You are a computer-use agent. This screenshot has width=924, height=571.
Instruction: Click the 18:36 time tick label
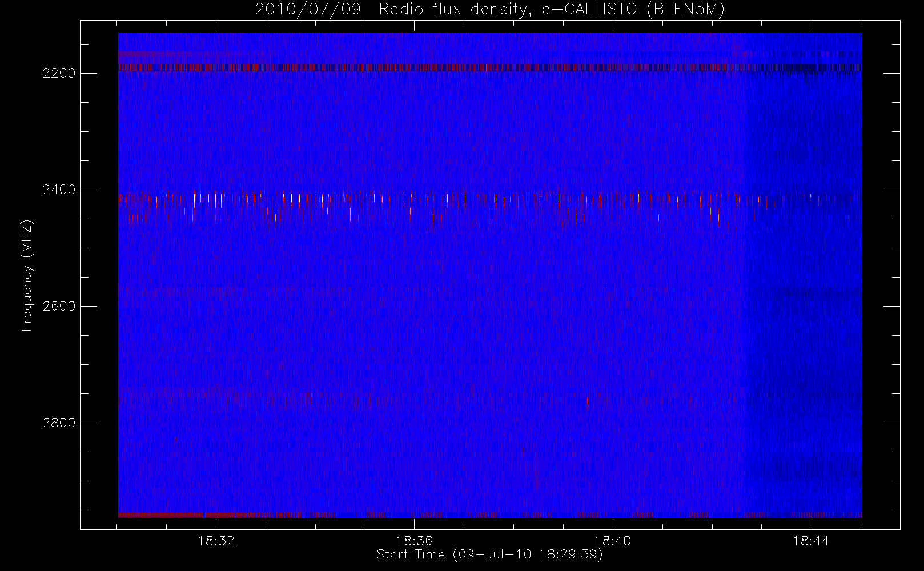415,541
